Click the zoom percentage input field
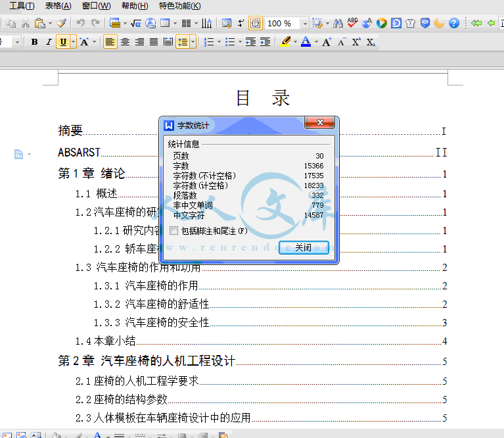Viewport: 504px width, 438px height. point(283,24)
